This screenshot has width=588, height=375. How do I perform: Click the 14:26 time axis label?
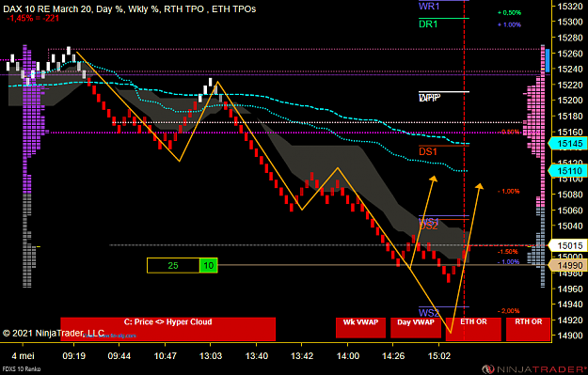393,355
